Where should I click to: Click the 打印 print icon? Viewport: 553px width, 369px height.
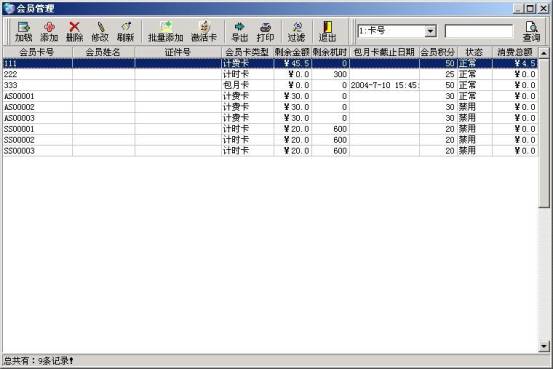266,31
